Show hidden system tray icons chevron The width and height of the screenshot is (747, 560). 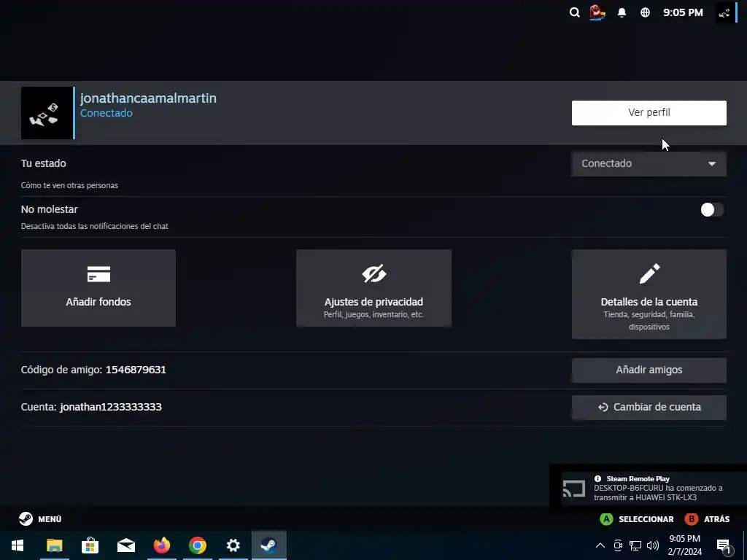click(600, 545)
